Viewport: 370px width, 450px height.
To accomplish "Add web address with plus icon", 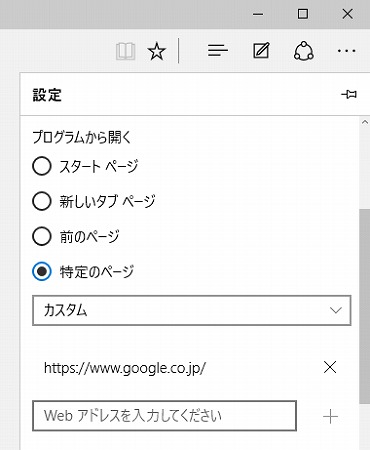I will pos(330,416).
